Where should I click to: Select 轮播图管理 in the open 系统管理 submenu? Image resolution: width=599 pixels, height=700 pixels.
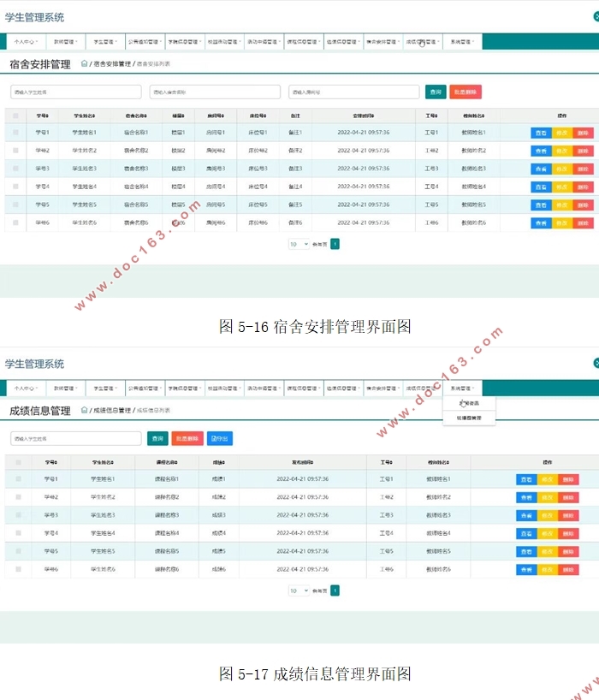click(x=469, y=418)
